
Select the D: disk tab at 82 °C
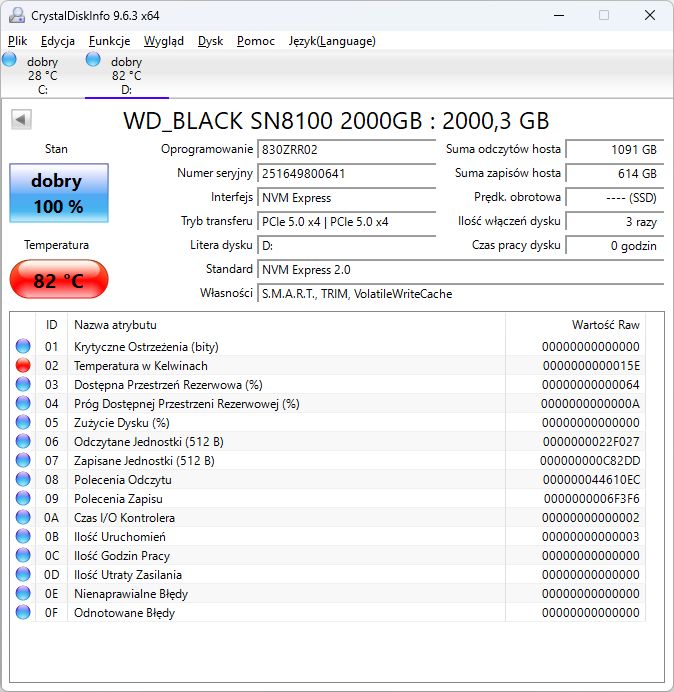(127, 75)
